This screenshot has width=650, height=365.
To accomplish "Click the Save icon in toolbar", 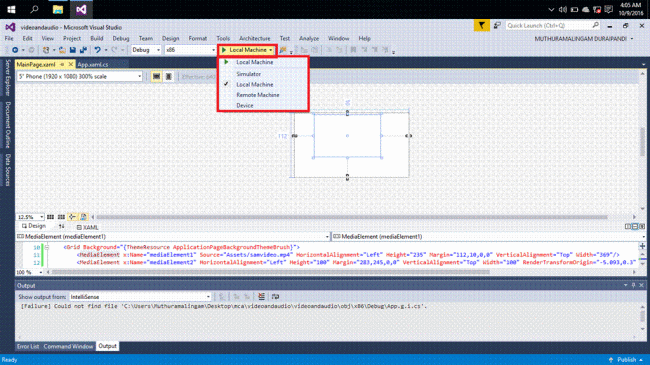I will pyautogui.click(x=73, y=50).
